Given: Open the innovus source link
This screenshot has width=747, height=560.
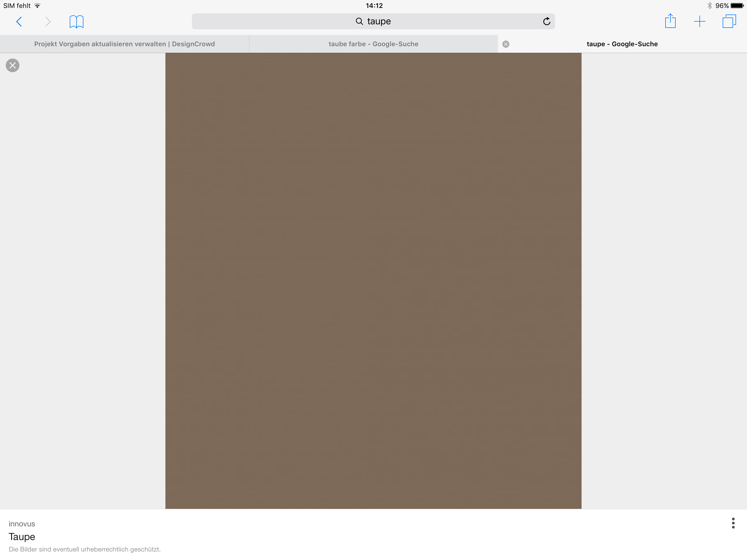Looking at the screenshot, I should (22, 524).
